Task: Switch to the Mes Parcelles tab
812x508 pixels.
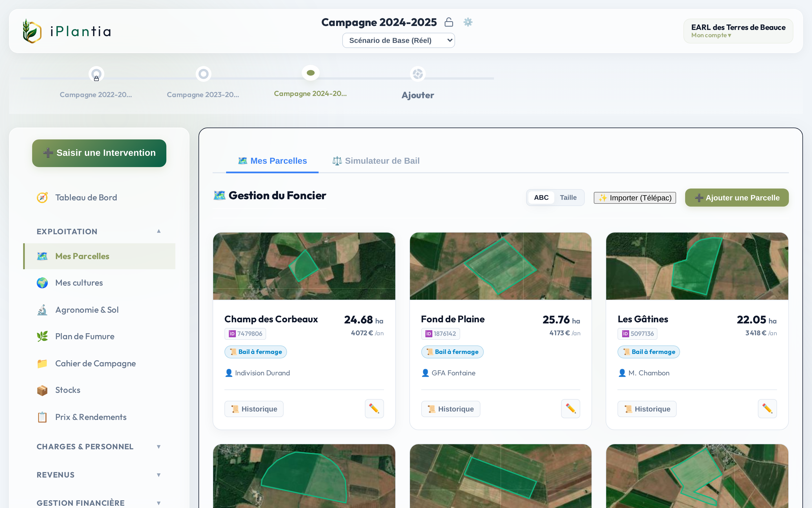Action: (x=272, y=161)
